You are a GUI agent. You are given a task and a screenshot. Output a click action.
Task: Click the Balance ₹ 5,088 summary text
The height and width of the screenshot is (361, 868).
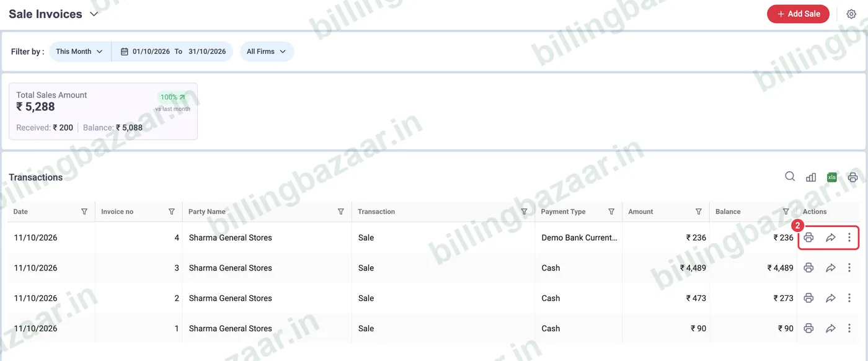[113, 128]
